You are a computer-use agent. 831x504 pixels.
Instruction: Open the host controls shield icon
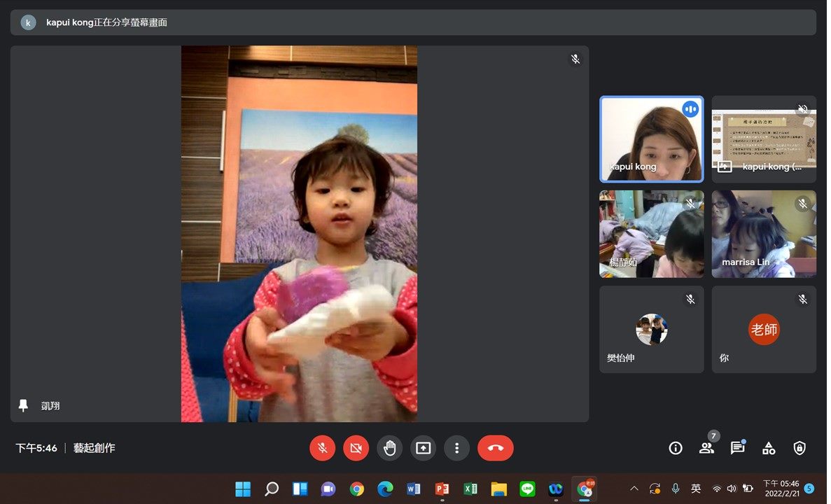click(799, 448)
